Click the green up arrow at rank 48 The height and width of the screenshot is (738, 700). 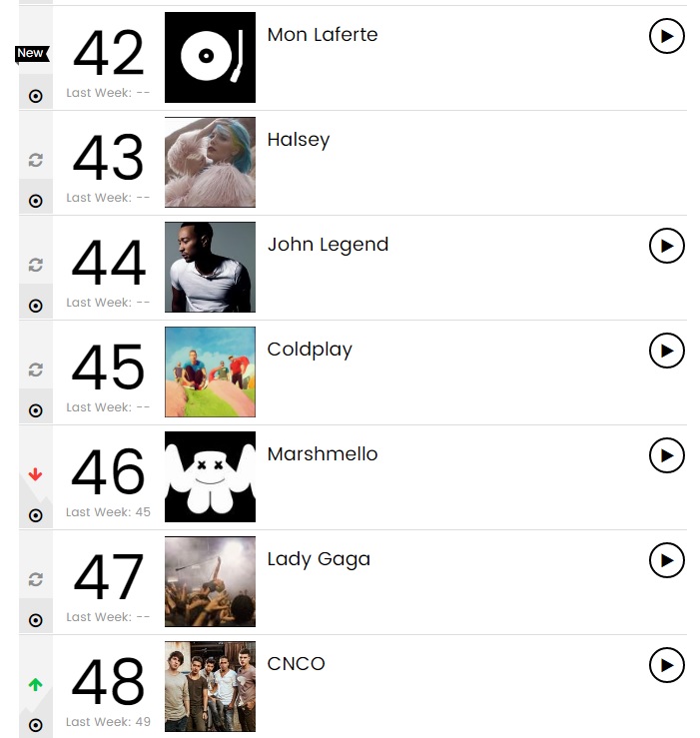[x=36, y=685]
